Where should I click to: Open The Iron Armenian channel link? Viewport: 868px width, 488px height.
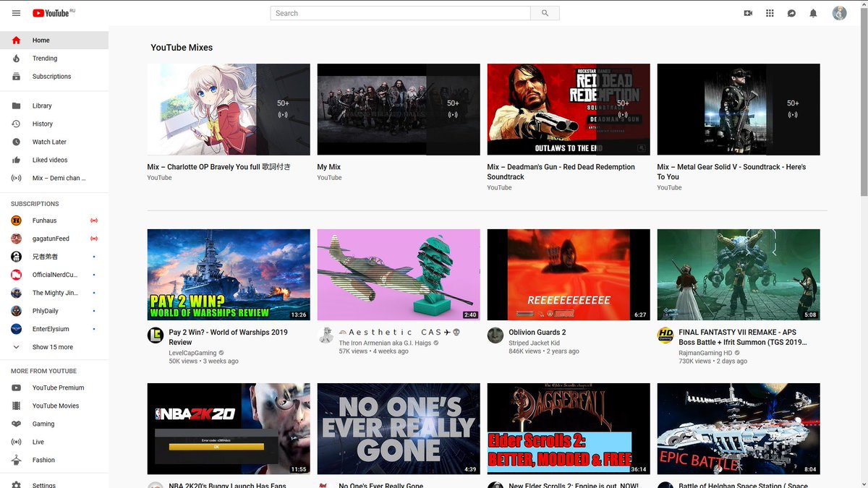pos(383,343)
